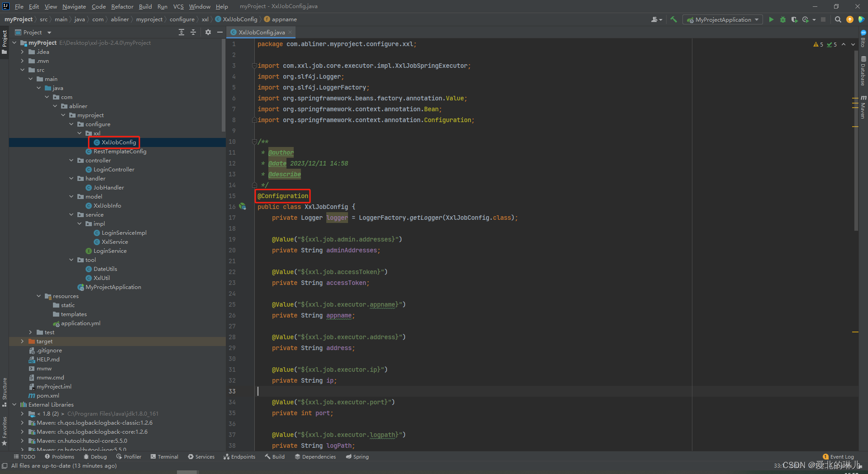Expand the .idea folder
The width and height of the screenshot is (868, 474).
pos(22,52)
